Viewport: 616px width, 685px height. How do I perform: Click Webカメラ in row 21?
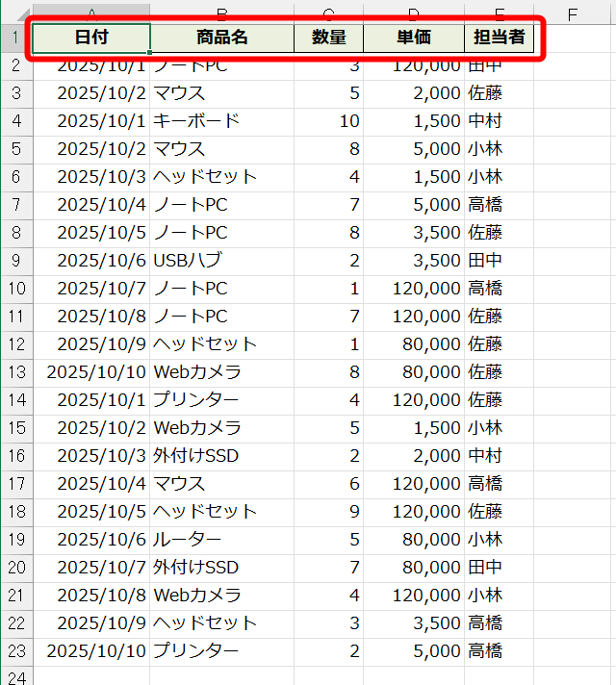222,596
